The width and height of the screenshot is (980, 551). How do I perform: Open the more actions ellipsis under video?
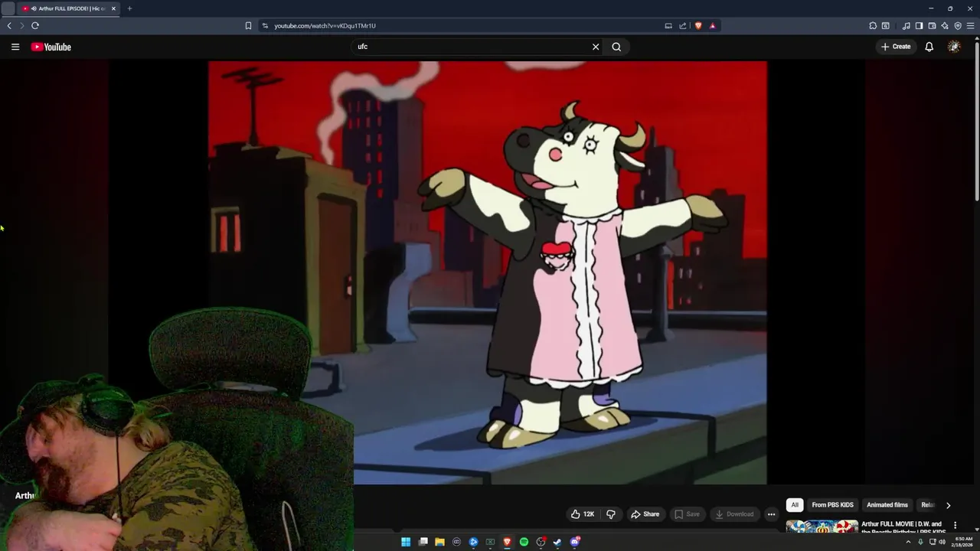click(771, 514)
